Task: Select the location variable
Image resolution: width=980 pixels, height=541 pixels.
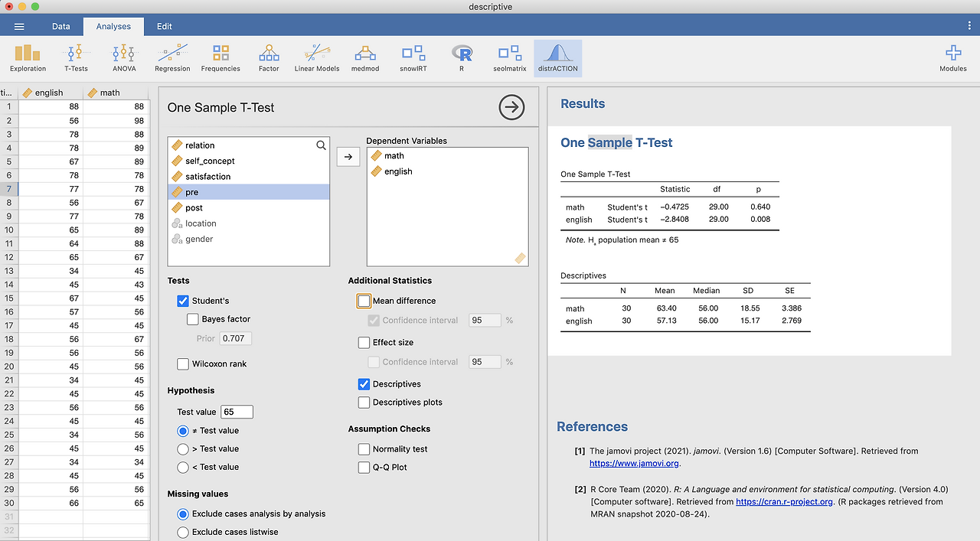Action: [x=248, y=223]
